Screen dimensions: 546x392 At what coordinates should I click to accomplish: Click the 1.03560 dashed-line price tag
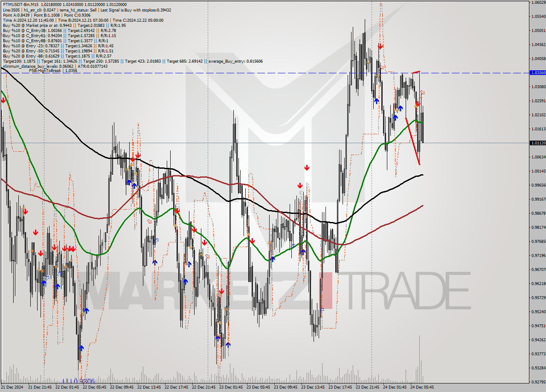537,73
